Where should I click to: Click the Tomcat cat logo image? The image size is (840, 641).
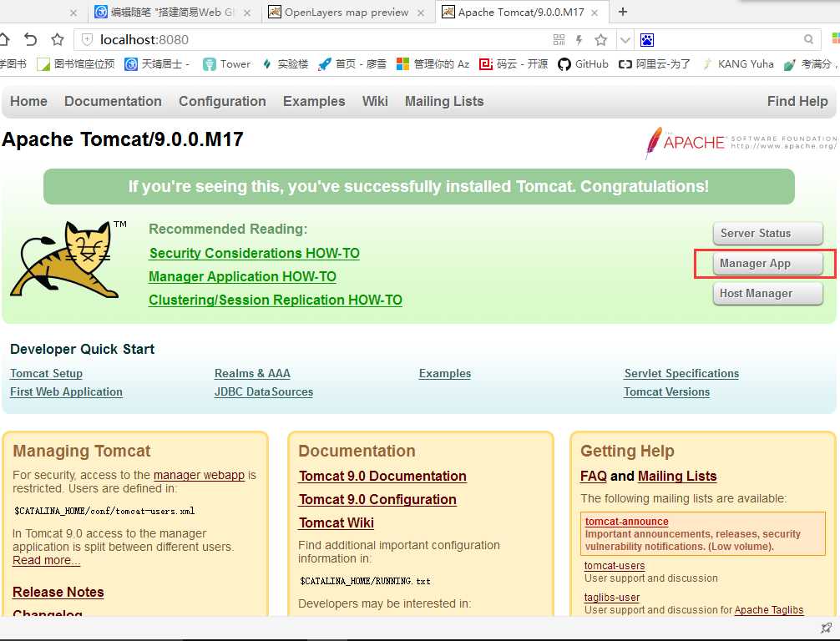68,259
